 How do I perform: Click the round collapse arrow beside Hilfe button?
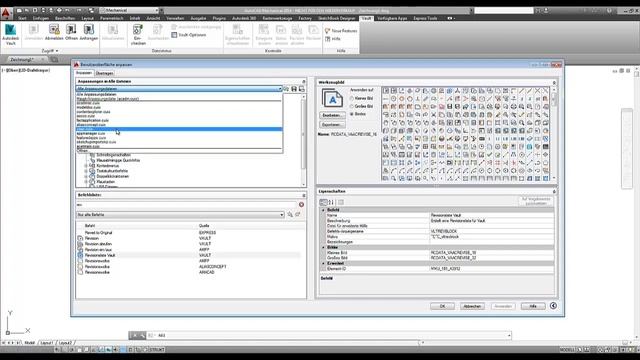[553, 306]
